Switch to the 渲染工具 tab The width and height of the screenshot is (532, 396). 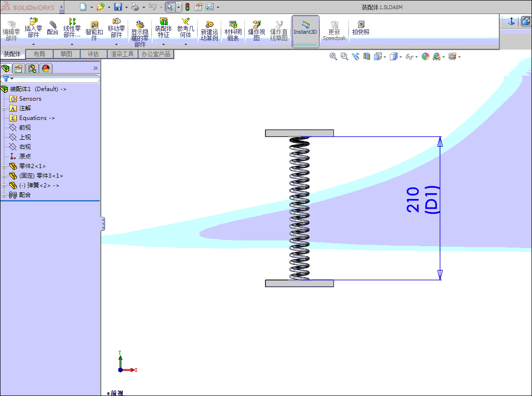coord(122,54)
